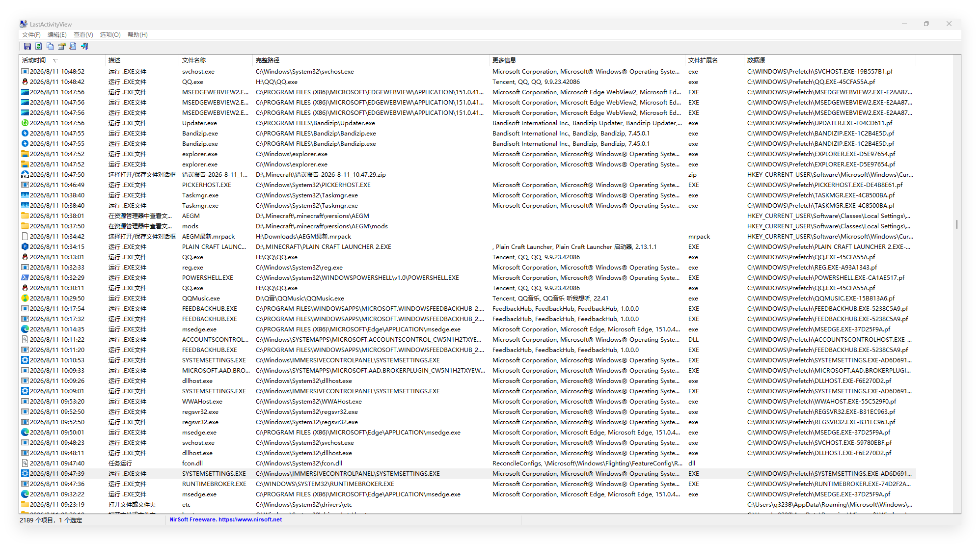
Task: Select the fcon.dll file name cell
Action: pos(192,463)
